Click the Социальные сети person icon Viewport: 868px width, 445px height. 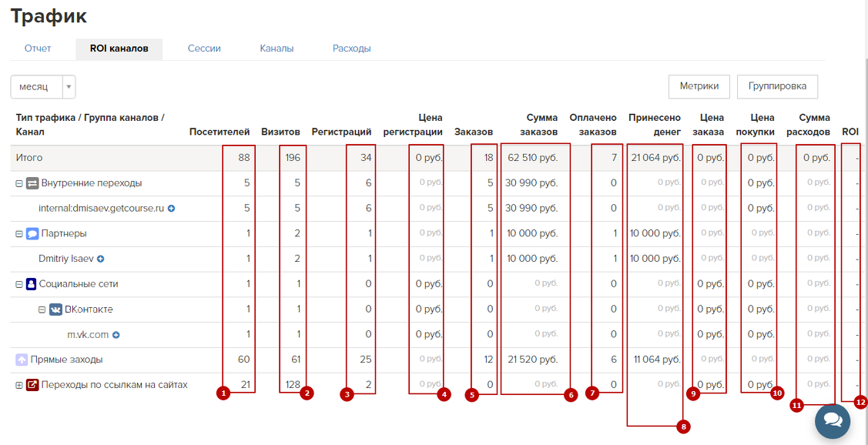coord(31,285)
